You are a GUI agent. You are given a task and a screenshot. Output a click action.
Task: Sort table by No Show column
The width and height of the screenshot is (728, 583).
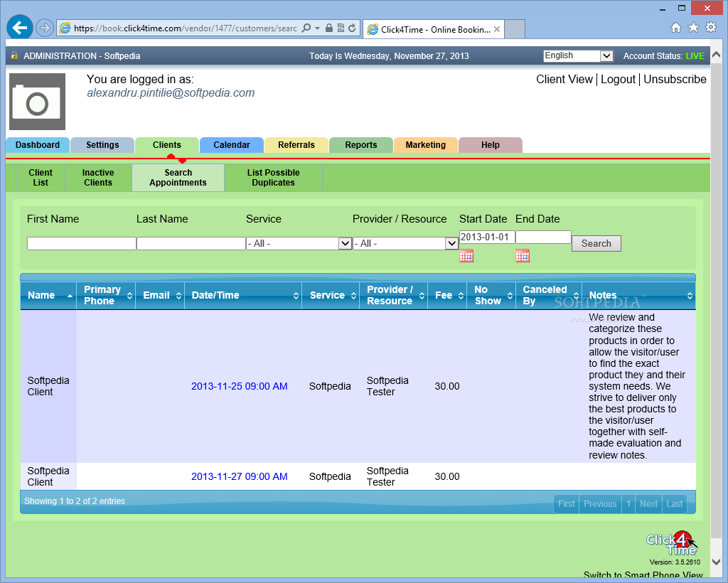pyautogui.click(x=491, y=295)
